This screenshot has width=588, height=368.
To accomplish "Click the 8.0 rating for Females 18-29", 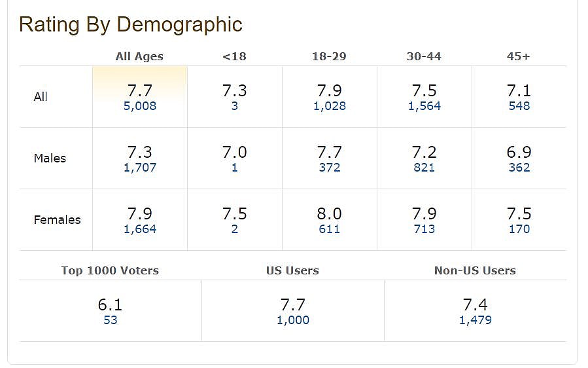I will [330, 214].
